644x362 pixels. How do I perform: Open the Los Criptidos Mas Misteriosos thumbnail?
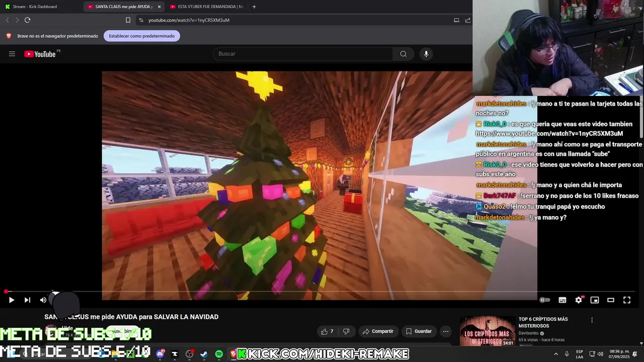point(488,331)
